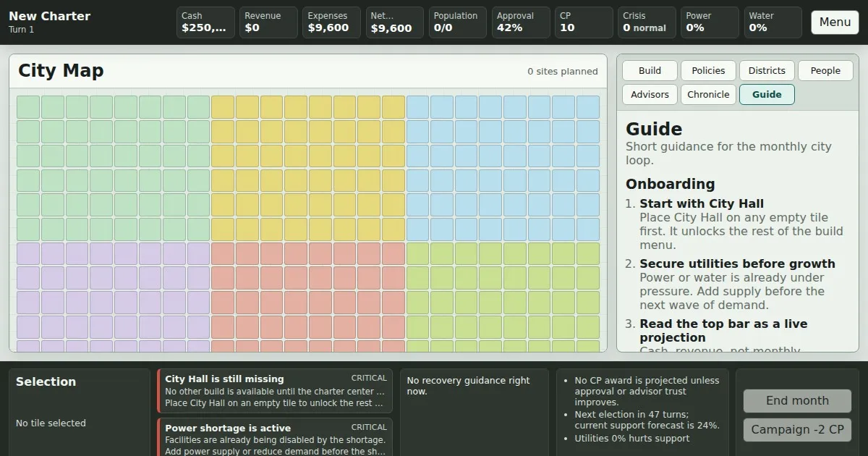Click the Campaign -2 CP button
The height and width of the screenshot is (456, 868).
797,429
